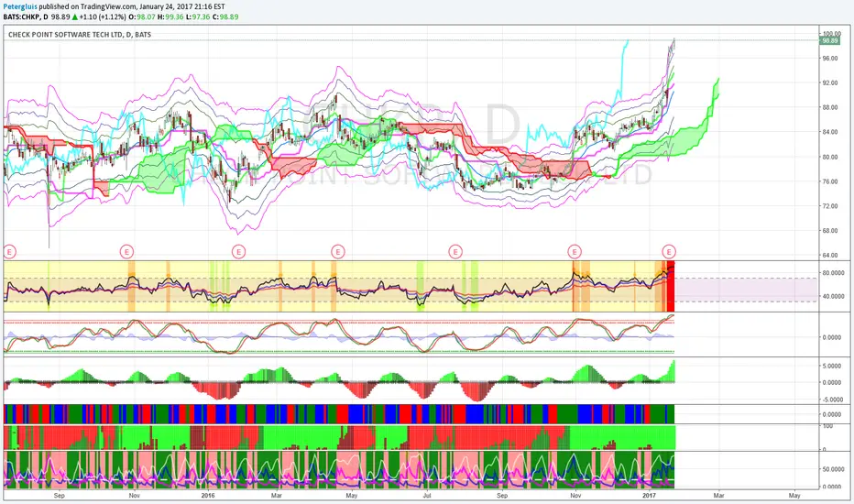854x504 pixels.
Task: Open earnings marker E shortly after Jul
Action: (455, 252)
